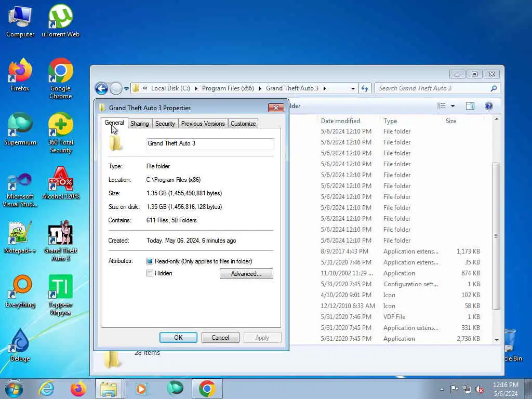Viewport: 532px width, 399px height.
Task: Open the uTorrent Web desktop shortcut
Action: coord(60,21)
